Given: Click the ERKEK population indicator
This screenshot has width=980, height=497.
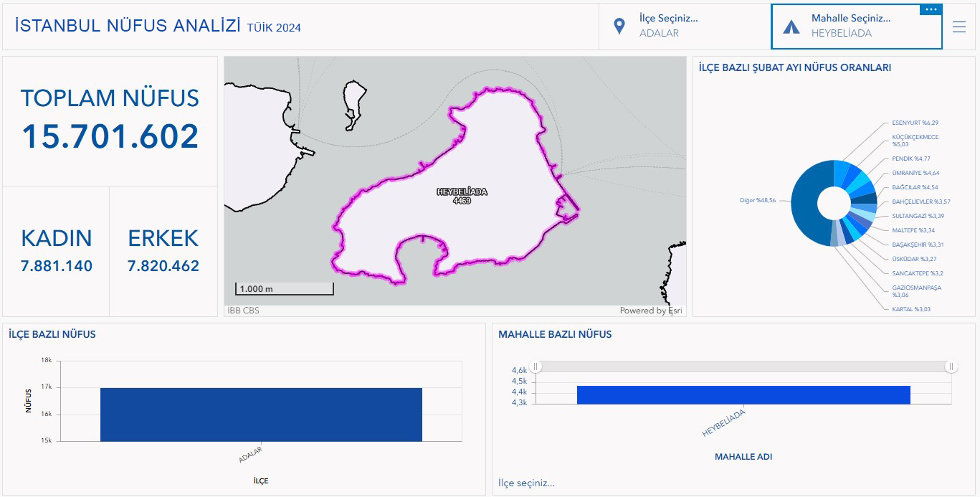Looking at the screenshot, I should point(163,251).
